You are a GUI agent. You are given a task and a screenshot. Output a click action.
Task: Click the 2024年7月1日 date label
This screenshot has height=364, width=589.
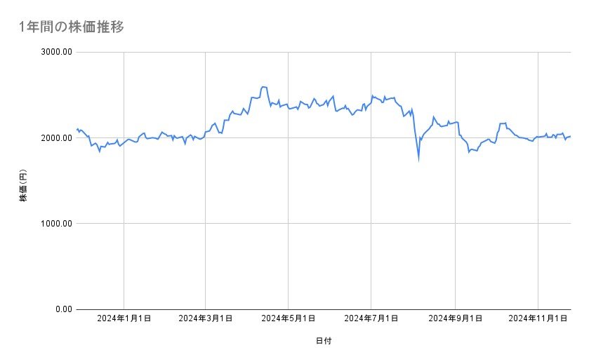(x=371, y=318)
